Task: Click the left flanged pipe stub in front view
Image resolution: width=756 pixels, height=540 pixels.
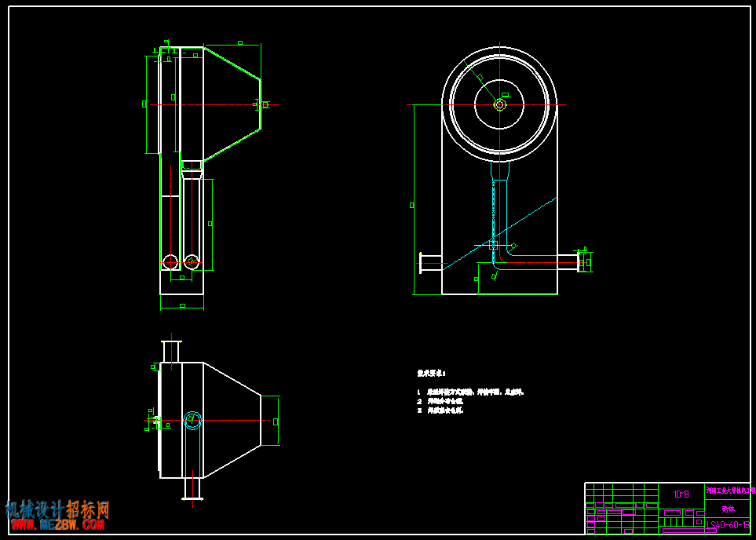Action: (x=430, y=263)
